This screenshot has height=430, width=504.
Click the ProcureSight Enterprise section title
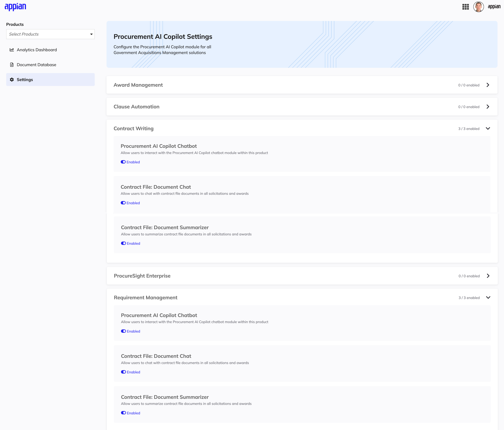point(142,276)
